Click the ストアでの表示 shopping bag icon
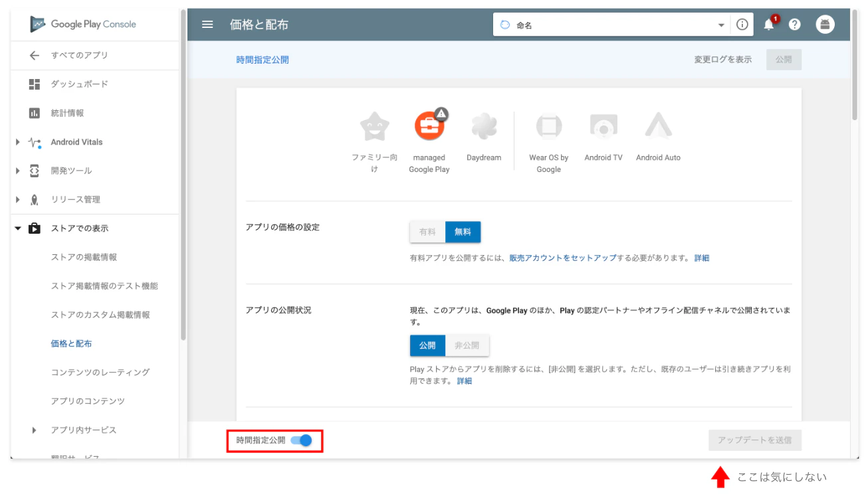This screenshot has width=868, height=498. point(35,228)
